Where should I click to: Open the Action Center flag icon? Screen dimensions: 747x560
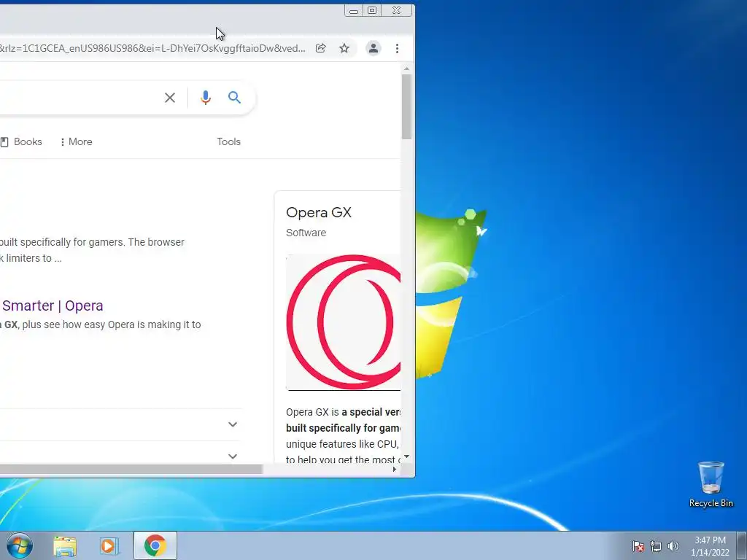638,546
